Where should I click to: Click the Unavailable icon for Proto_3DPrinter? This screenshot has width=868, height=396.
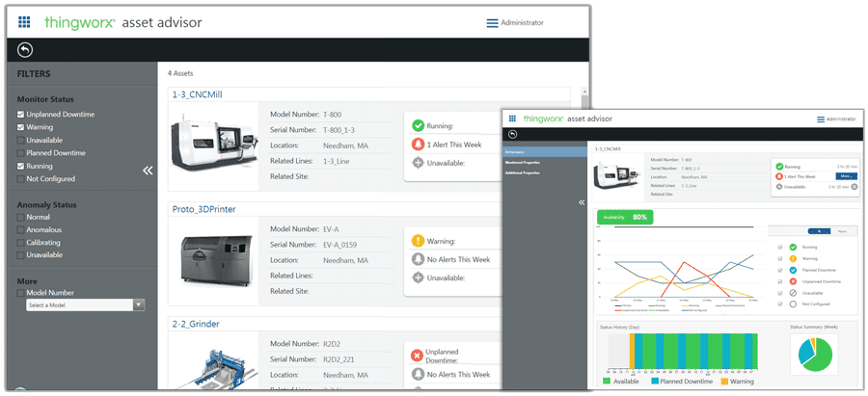(418, 277)
